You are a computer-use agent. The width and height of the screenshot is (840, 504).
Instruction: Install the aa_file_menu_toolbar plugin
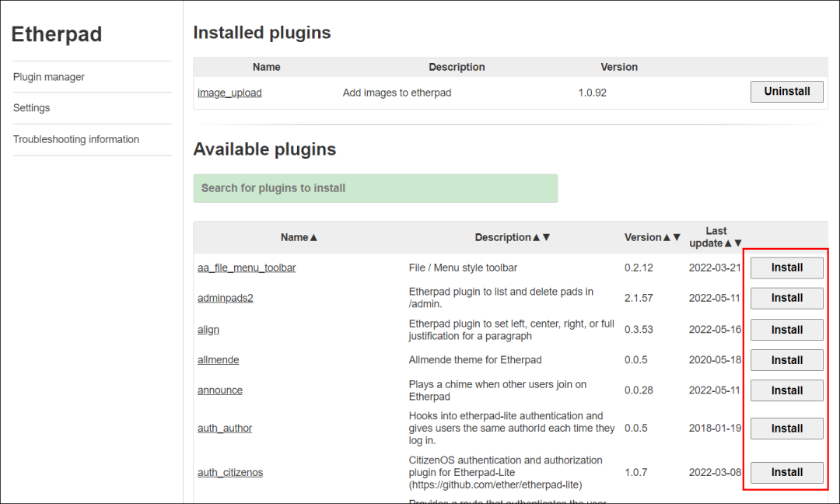point(786,268)
